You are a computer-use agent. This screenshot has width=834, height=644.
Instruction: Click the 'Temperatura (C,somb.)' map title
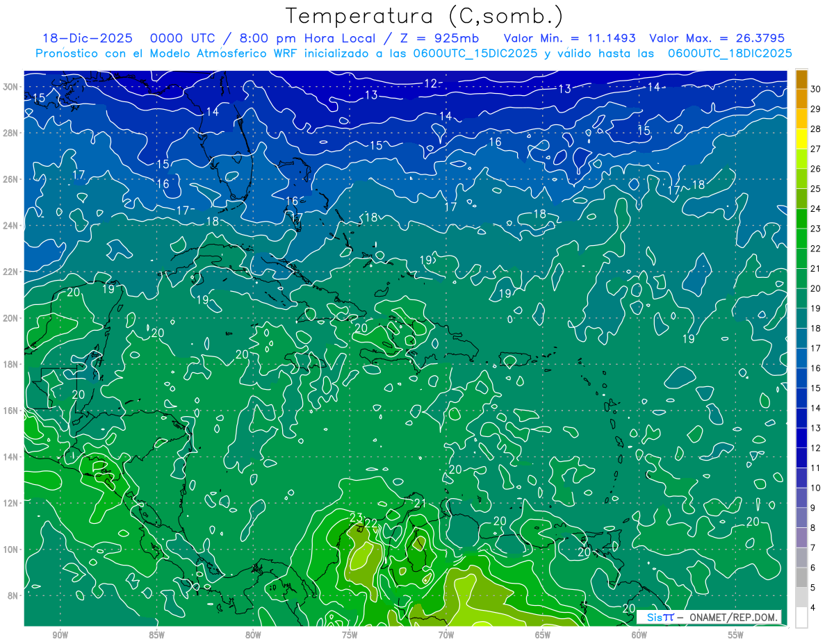point(425,16)
